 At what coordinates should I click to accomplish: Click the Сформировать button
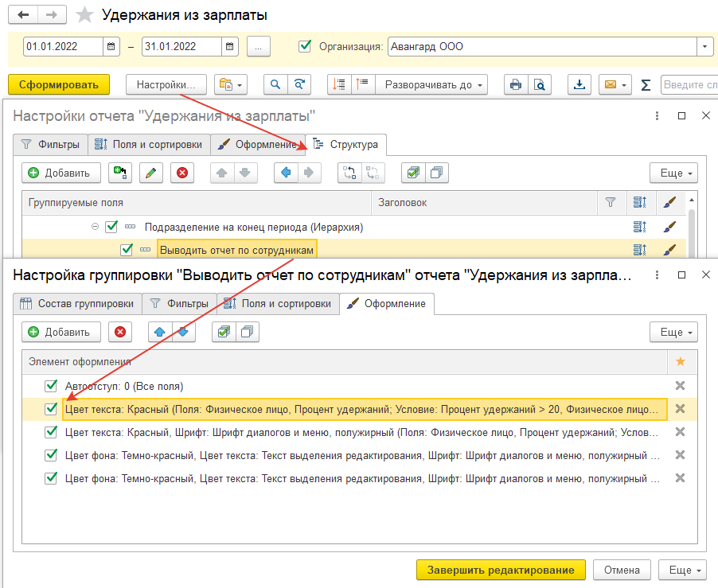58,85
